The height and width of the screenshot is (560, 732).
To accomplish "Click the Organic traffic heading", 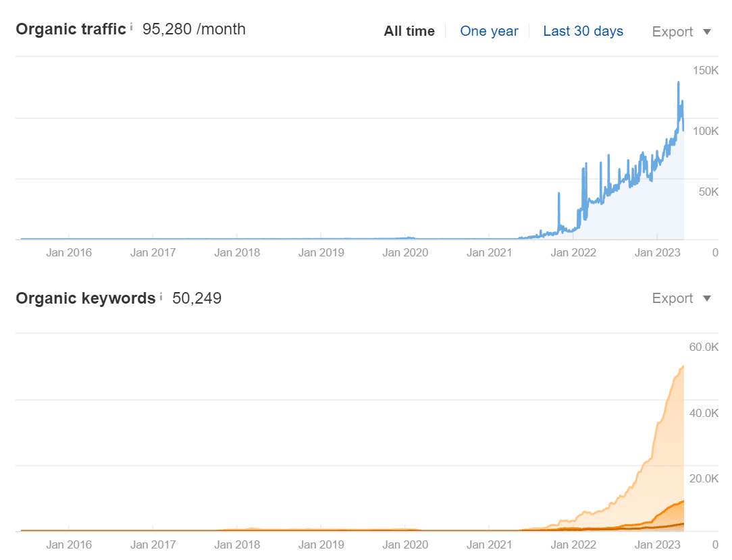I will point(71,29).
